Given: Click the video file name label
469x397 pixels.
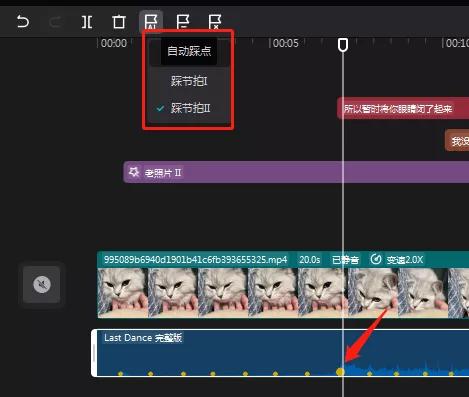Looking at the screenshot, I should coord(195,259).
